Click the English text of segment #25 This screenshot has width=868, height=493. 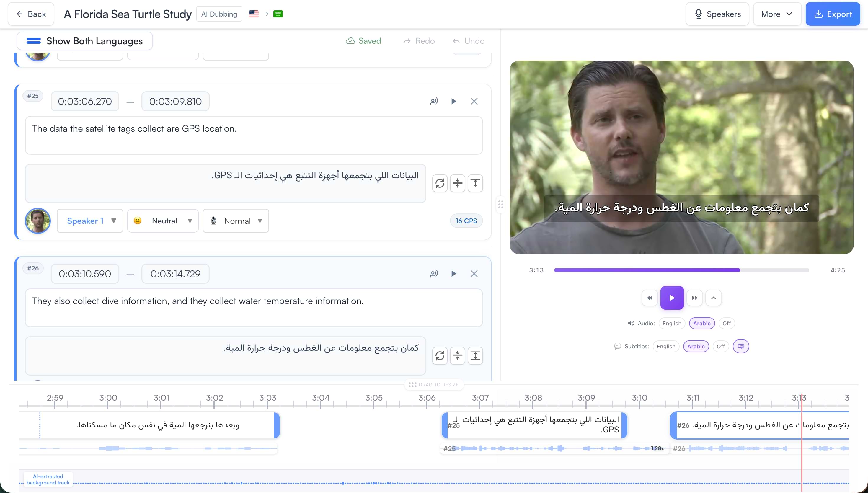[x=254, y=136]
